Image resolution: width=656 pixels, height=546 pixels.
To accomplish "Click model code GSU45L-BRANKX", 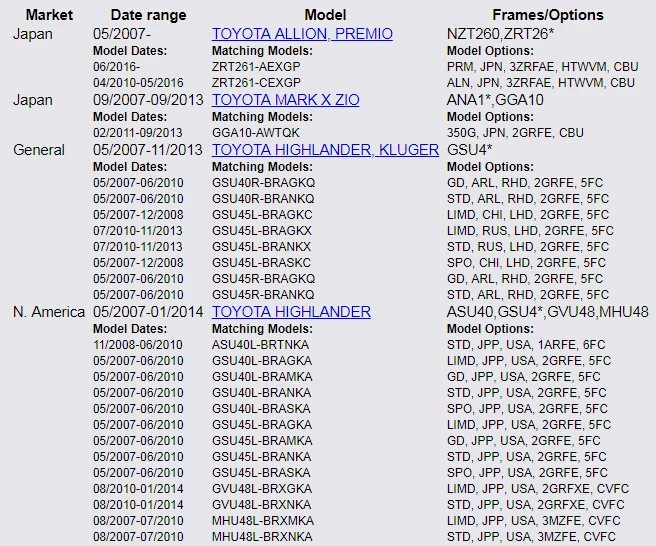I will (x=261, y=246).
